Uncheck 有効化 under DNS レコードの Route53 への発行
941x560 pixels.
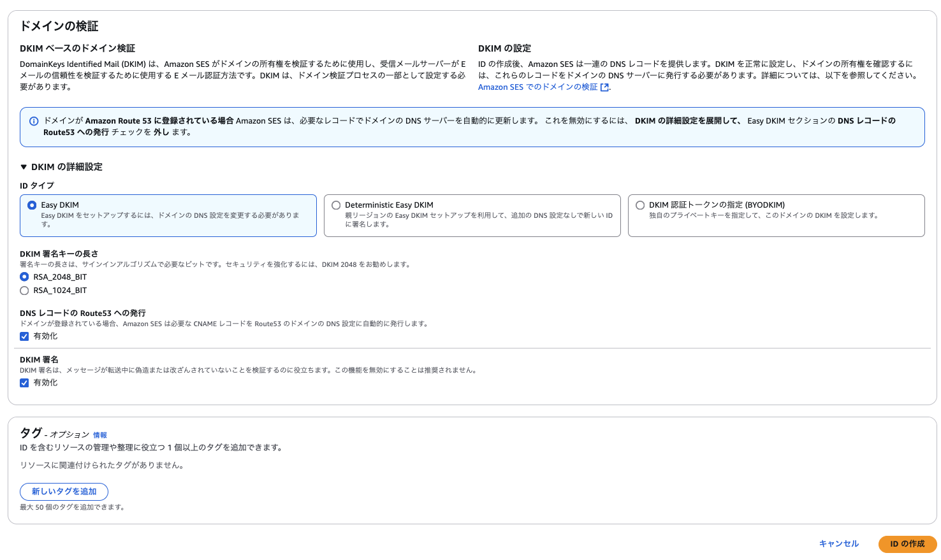(x=24, y=336)
